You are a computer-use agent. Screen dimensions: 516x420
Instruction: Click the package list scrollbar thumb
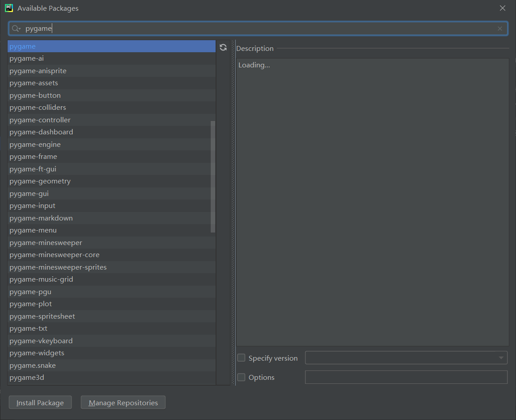(213, 177)
